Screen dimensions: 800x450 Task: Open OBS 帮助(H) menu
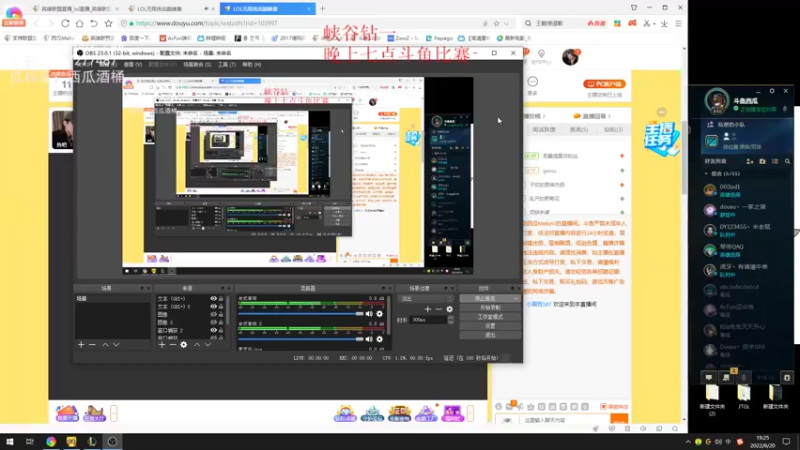[x=252, y=65]
